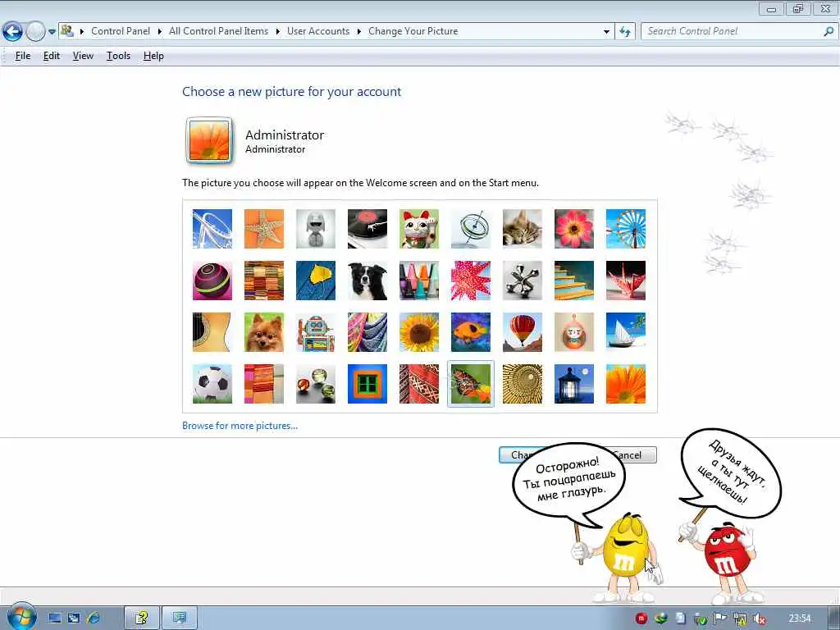Click the taskbar clock showing 23:54
This screenshot has width=840, height=630.
800,619
